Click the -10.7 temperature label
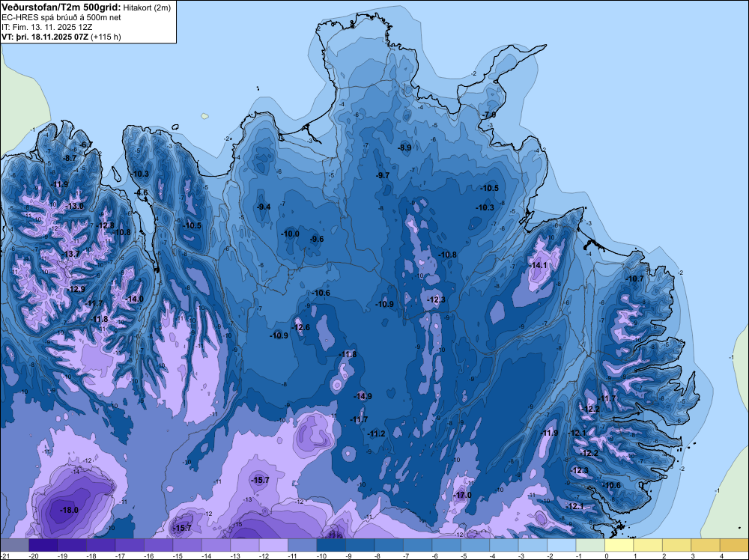749x560 pixels. (x=635, y=279)
